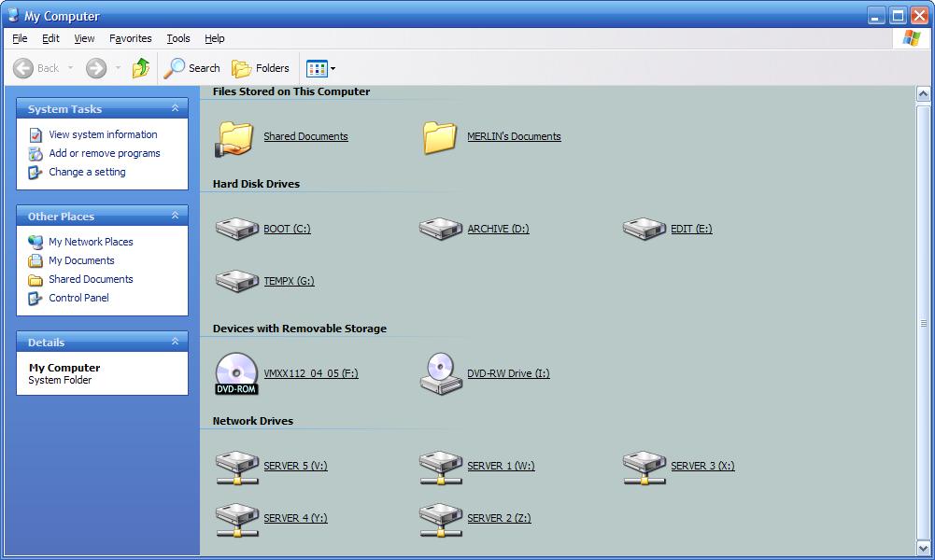The height and width of the screenshot is (560, 935).
Task: Click the My Documents sidebar icon
Action: coord(35,260)
